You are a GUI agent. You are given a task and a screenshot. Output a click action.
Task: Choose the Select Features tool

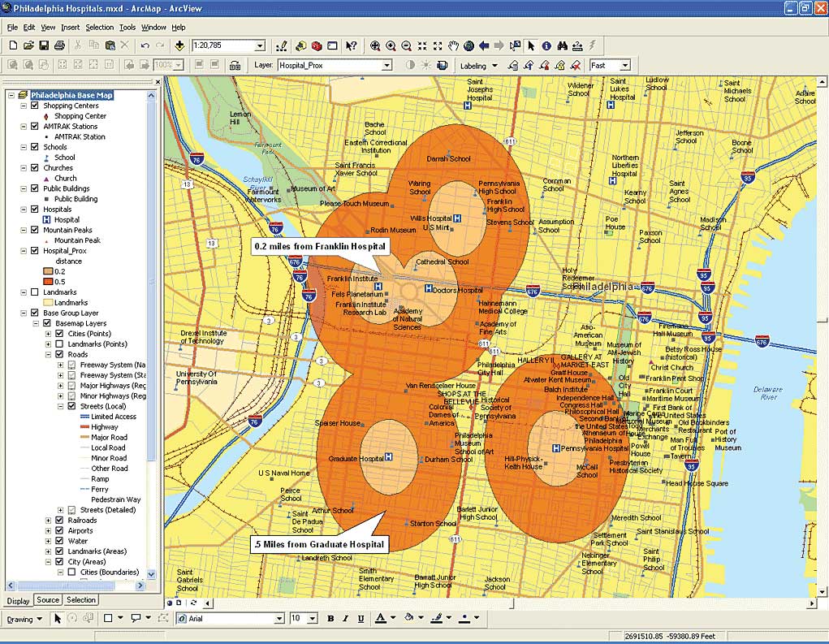tap(515, 46)
